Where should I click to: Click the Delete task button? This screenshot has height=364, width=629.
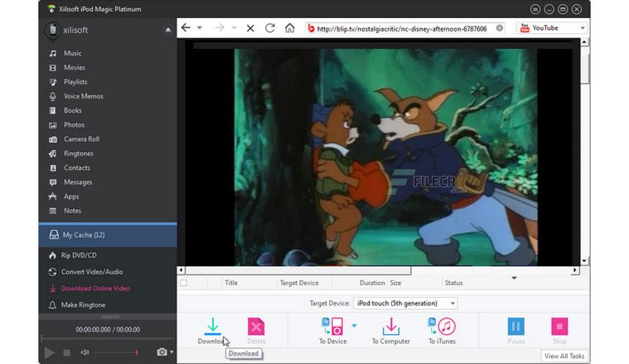tap(257, 331)
